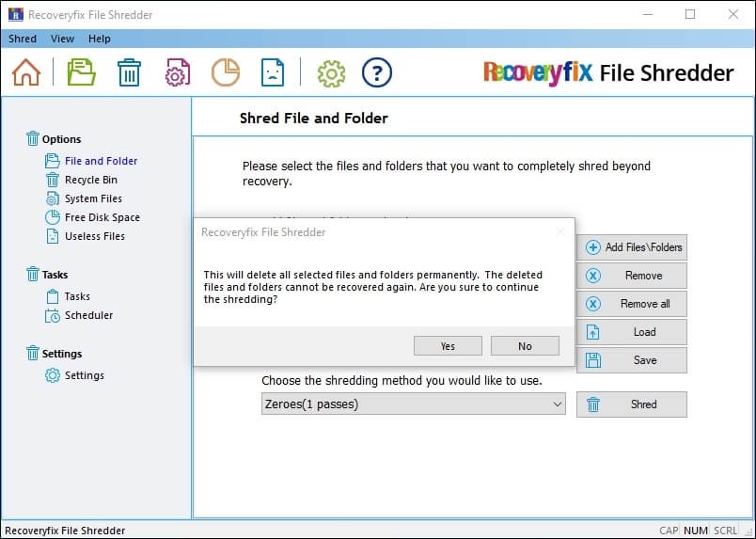
Task: Select the Recycle Bin toolbar icon
Action: 129,72
